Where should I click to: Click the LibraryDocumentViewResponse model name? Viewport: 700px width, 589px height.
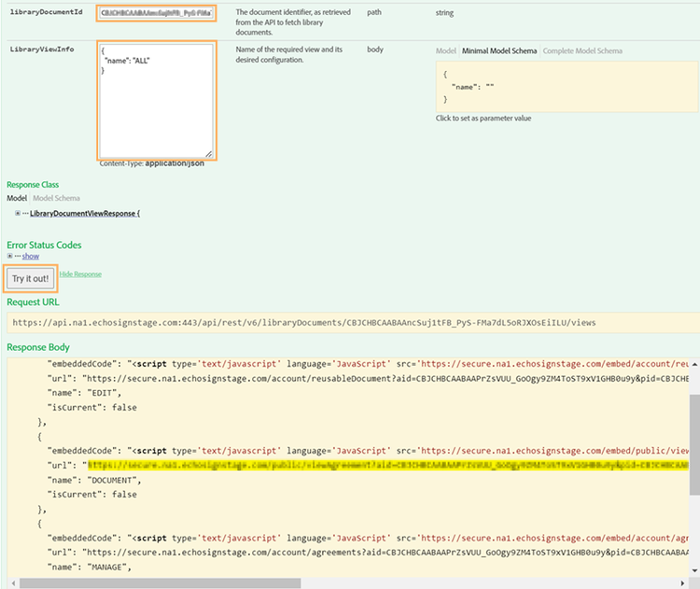pyautogui.click(x=84, y=214)
